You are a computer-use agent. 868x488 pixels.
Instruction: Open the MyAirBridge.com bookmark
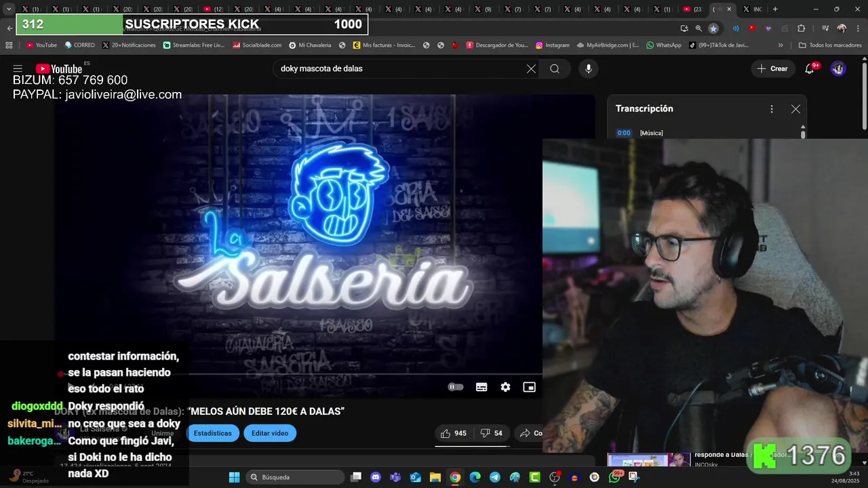click(x=608, y=45)
